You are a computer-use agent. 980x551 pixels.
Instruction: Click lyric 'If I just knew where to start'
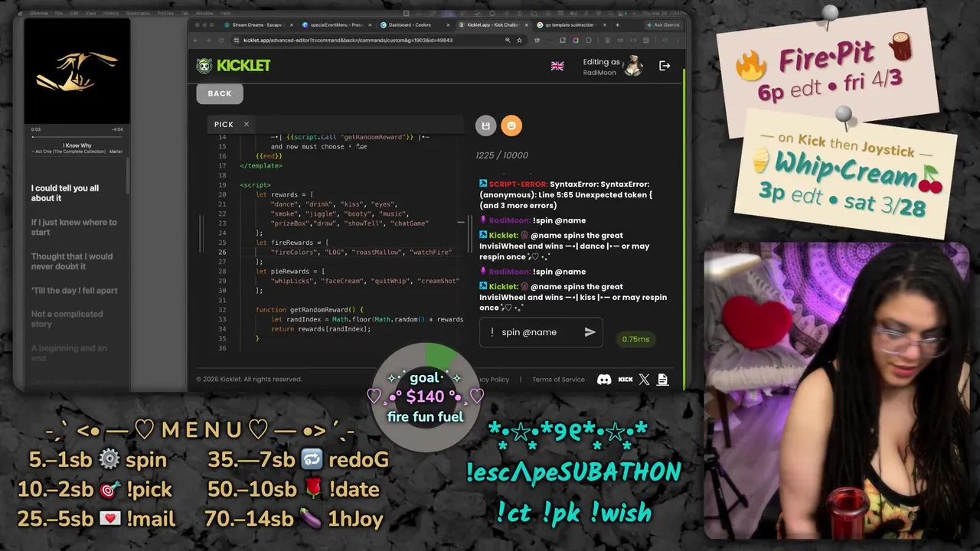(x=73, y=227)
